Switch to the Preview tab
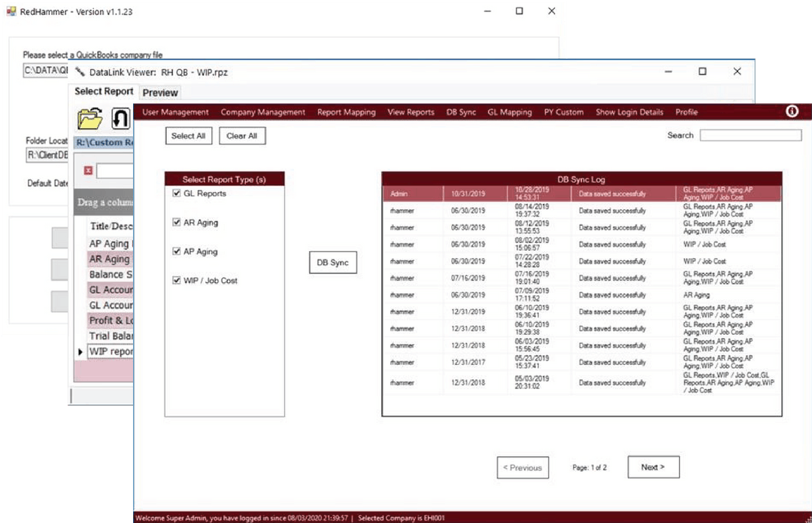Viewport: 812px width, 523px height. pyautogui.click(x=160, y=92)
